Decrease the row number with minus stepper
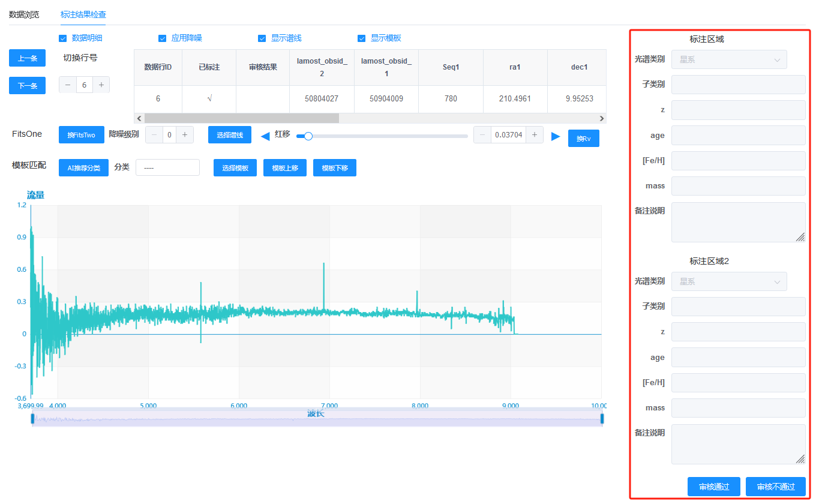The width and height of the screenshot is (813, 504). 68,85
